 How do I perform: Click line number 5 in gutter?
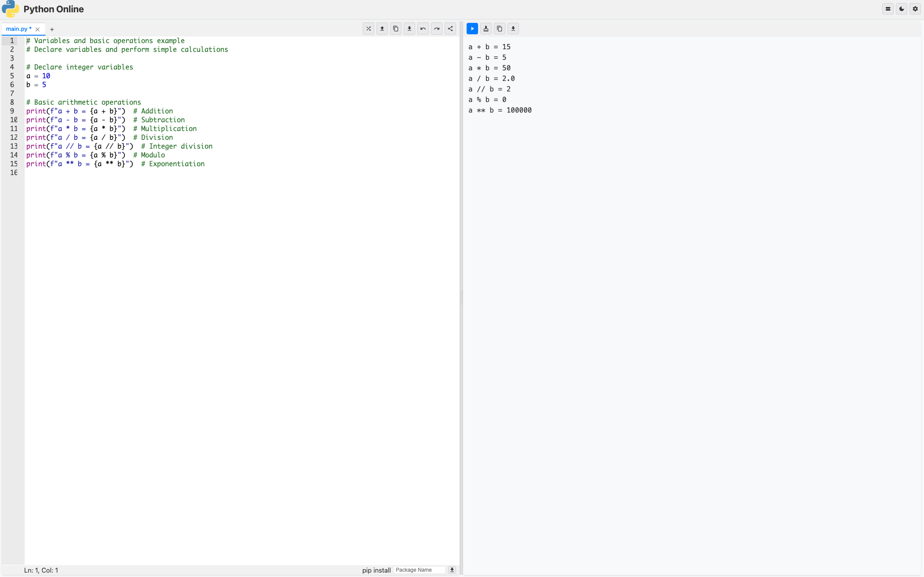(12, 76)
